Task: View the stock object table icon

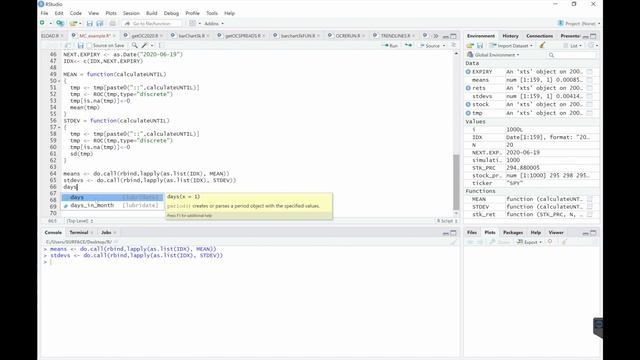Action: pyautogui.click(x=589, y=104)
